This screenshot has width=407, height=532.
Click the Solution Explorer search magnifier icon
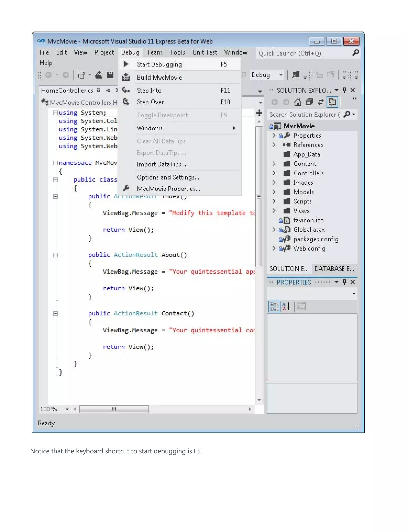coord(347,114)
